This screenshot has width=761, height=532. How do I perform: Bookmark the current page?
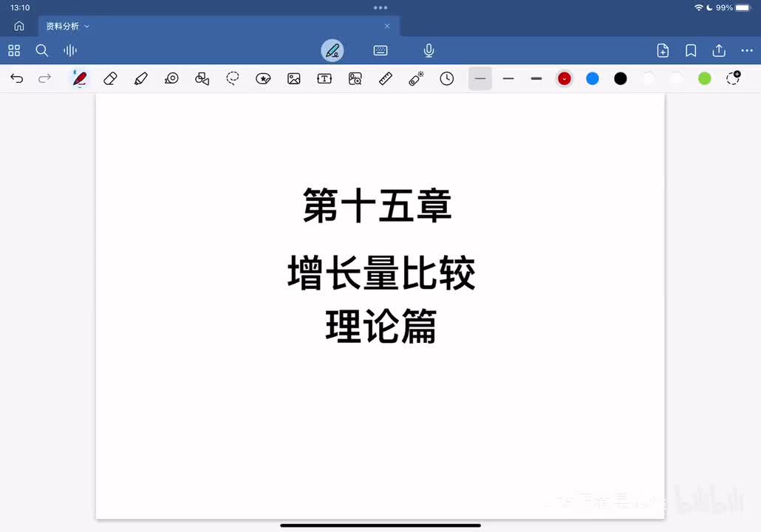click(x=691, y=50)
